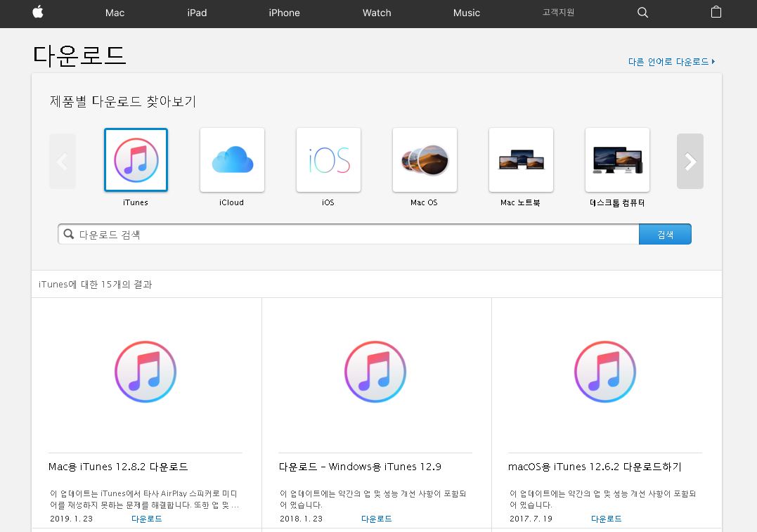This screenshot has width=757, height=532.
Task: Open iTunes icon of Mac용 iTunes 12.8.2 card
Action: click(145, 372)
